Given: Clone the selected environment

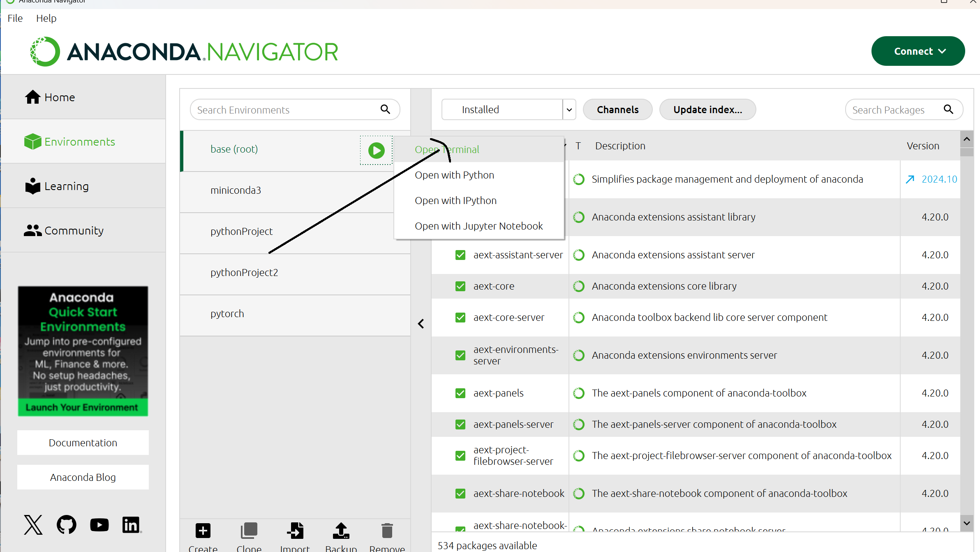Looking at the screenshot, I should pos(249,531).
